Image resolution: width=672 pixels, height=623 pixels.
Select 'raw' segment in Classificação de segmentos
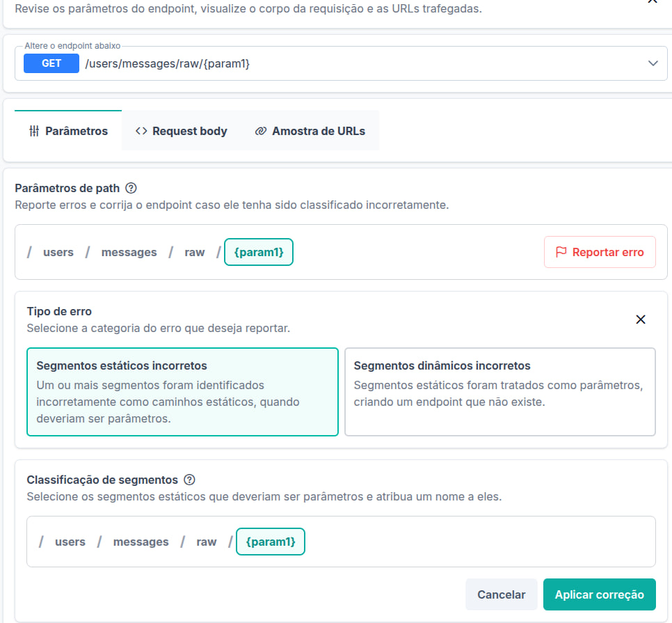[207, 542]
